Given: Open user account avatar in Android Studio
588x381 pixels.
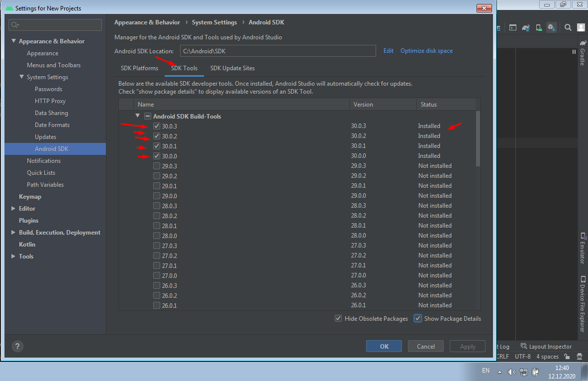Looking at the screenshot, I should click(x=581, y=27).
